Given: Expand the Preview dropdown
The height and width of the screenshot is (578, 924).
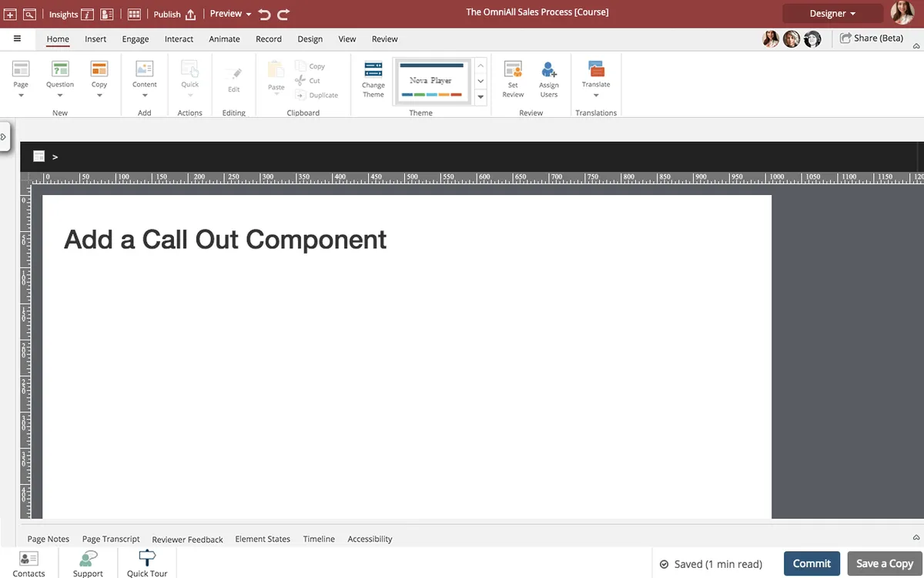Looking at the screenshot, I should (230, 14).
